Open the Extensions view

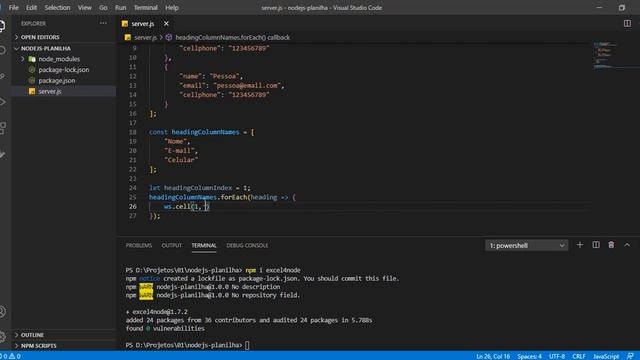[2, 128]
